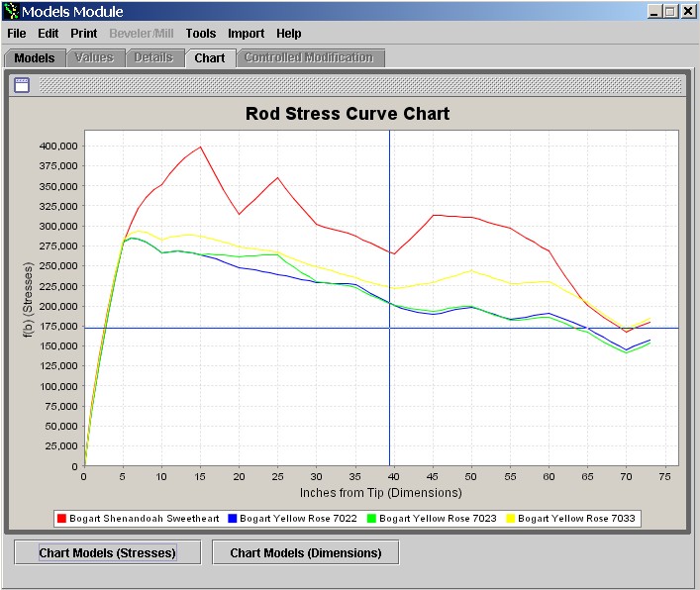Screen dimensions: 700x590
Task: Click the Models Module title bar icon
Action: pos(11,11)
